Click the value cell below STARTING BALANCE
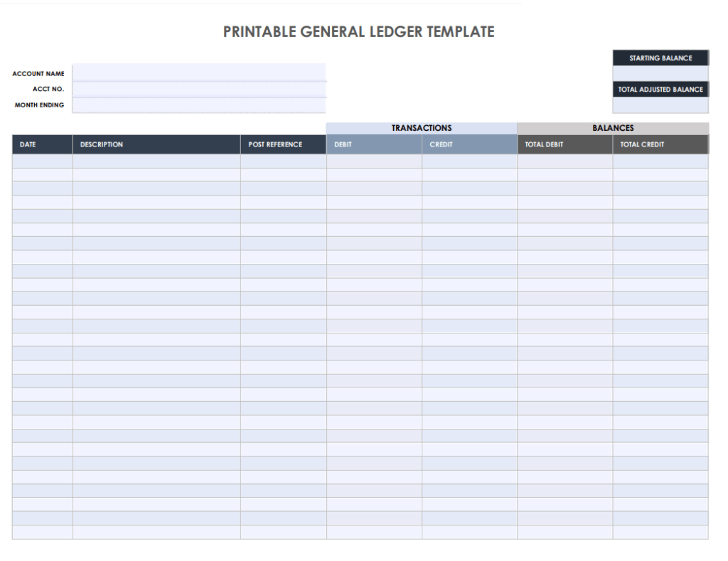 coord(660,73)
